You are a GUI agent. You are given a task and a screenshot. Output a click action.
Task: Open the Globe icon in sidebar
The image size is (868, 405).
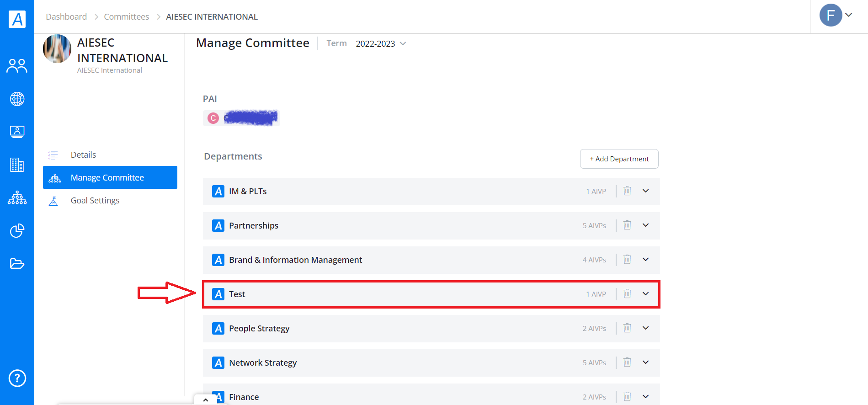17,99
